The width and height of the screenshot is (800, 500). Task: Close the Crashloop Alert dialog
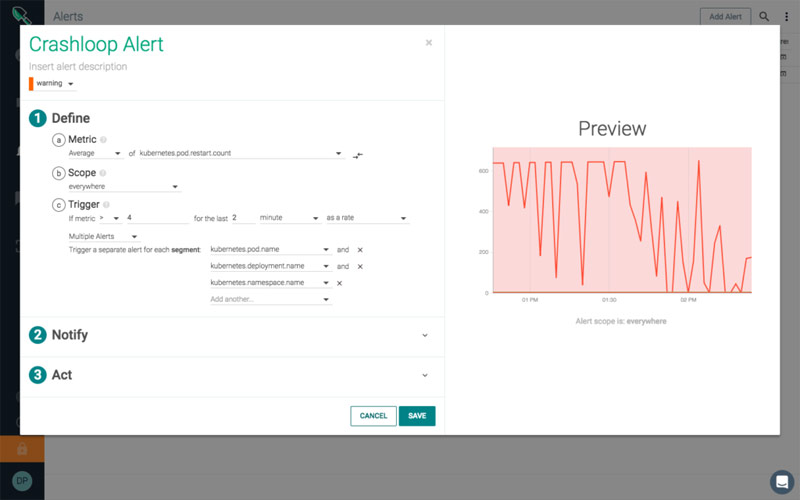tap(429, 43)
